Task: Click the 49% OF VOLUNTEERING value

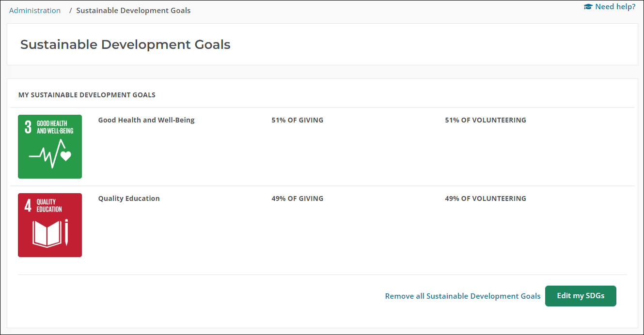Action: click(485, 198)
